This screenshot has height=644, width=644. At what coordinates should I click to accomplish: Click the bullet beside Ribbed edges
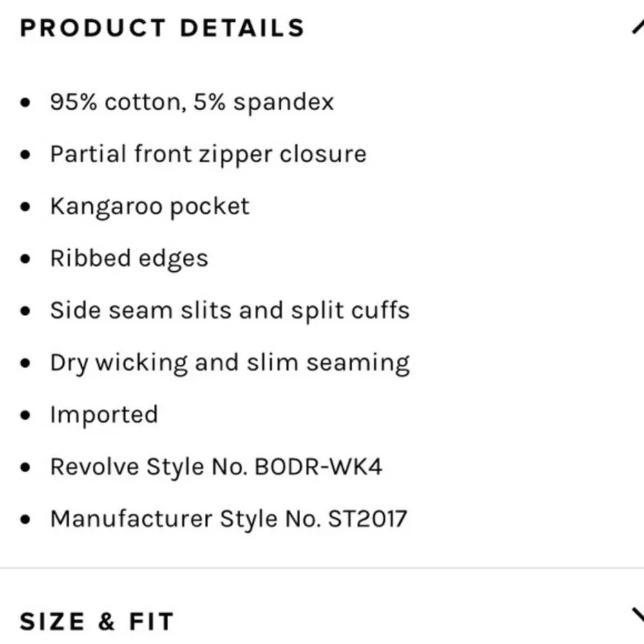25,260
